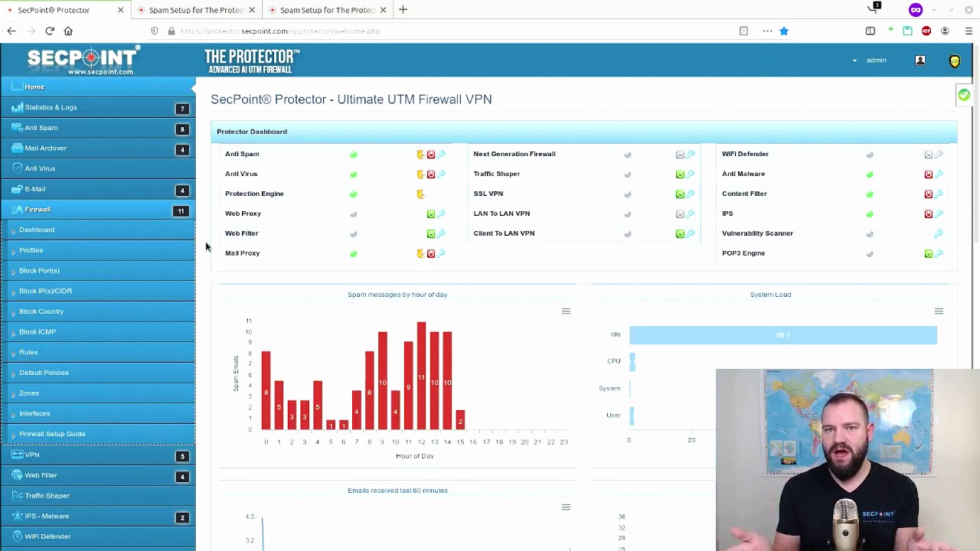Configure Next Generation Firewall with wrench
Screen dimensions: 980x551
click(x=691, y=155)
